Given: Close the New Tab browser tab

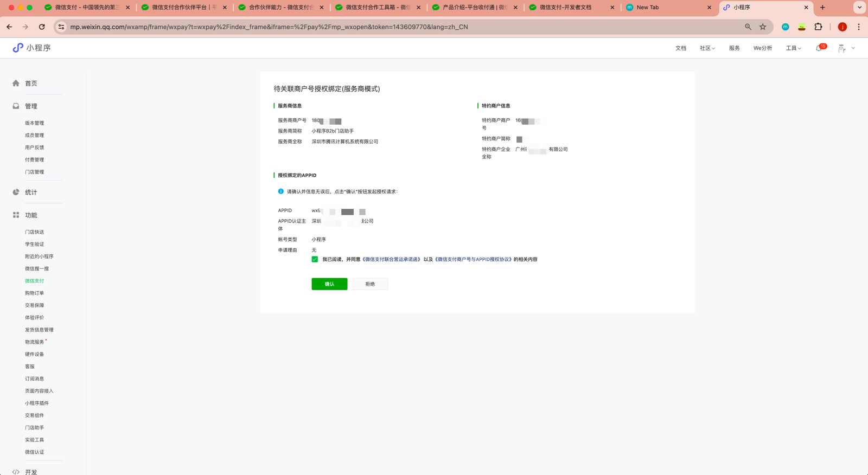Looking at the screenshot, I should (709, 8).
